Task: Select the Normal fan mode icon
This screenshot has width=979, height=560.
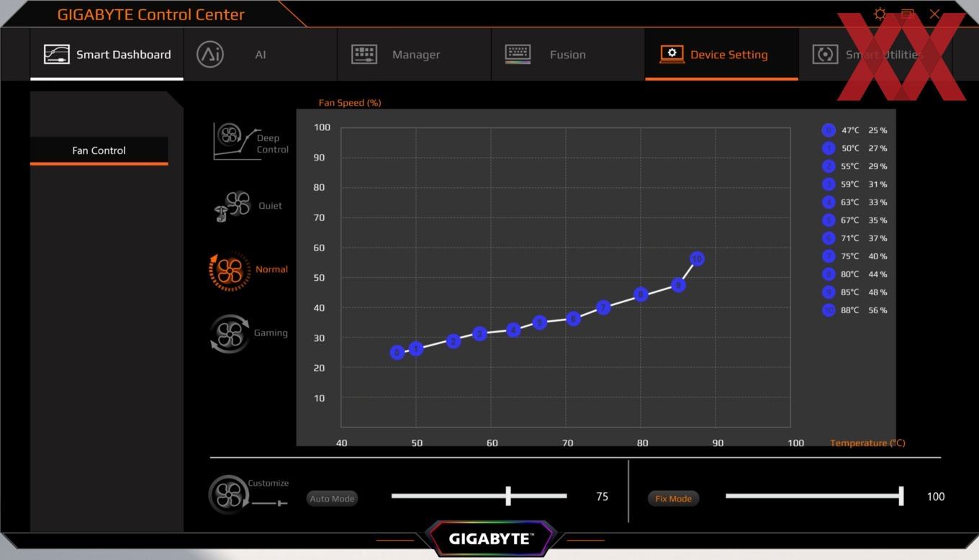Action: pyautogui.click(x=230, y=271)
